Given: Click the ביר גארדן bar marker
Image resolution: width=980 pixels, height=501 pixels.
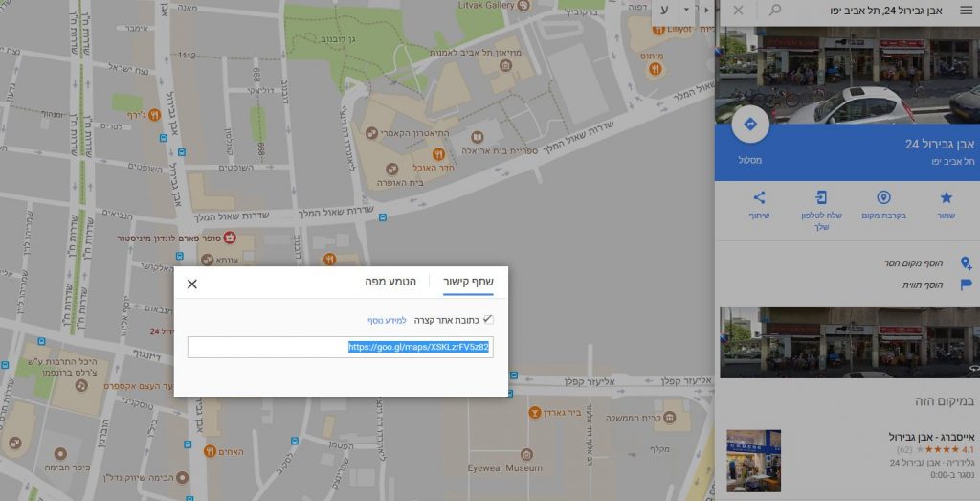Looking at the screenshot, I should tap(535, 413).
